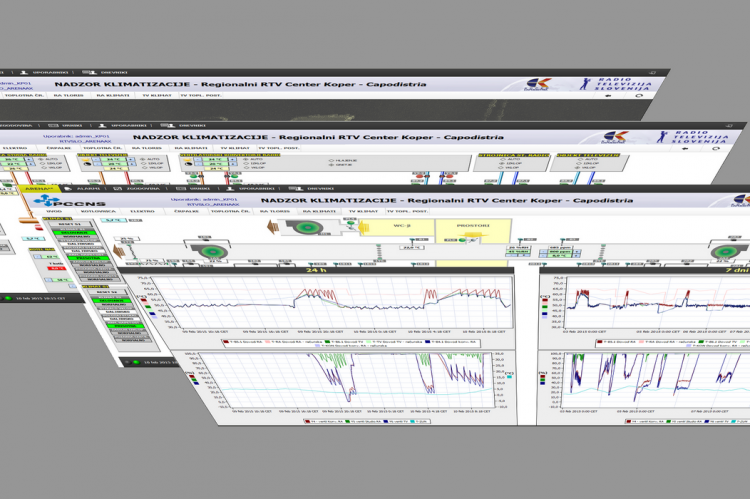Select HLAJENJE radio in middle window
The height and width of the screenshot is (499, 750).
[331, 160]
